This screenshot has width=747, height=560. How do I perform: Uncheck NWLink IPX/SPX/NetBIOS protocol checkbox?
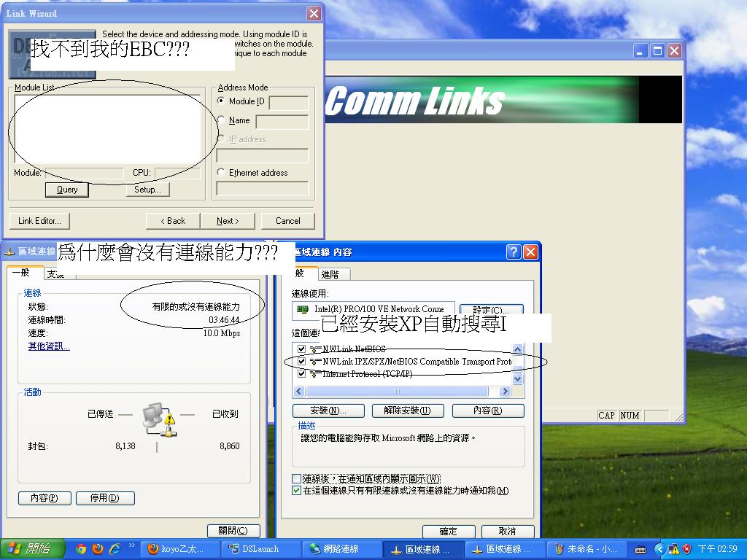(301, 361)
